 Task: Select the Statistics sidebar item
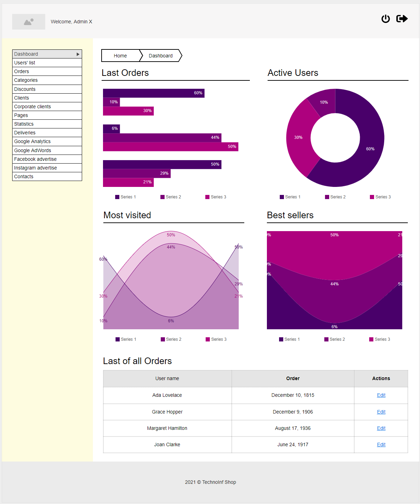[x=24, y=124]
